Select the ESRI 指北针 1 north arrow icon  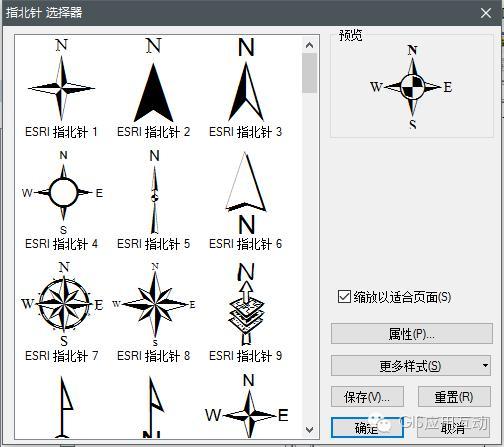(61, 80)
